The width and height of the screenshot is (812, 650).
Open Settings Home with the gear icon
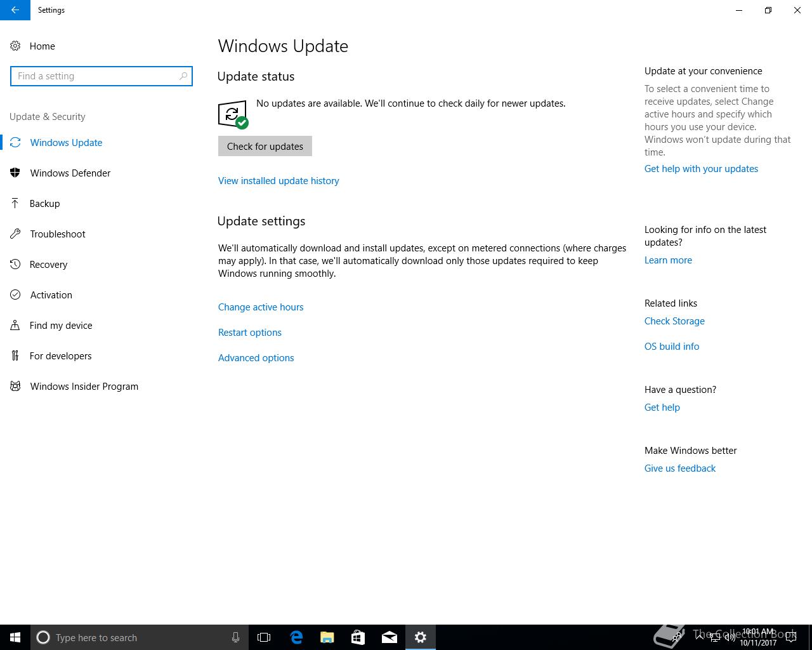(x=15, y=46)
